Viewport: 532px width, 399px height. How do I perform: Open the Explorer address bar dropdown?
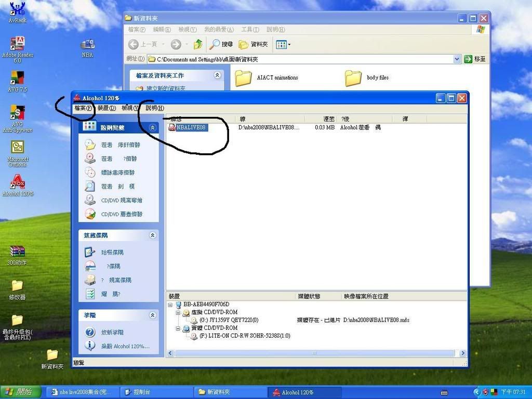tap(457, 59)
